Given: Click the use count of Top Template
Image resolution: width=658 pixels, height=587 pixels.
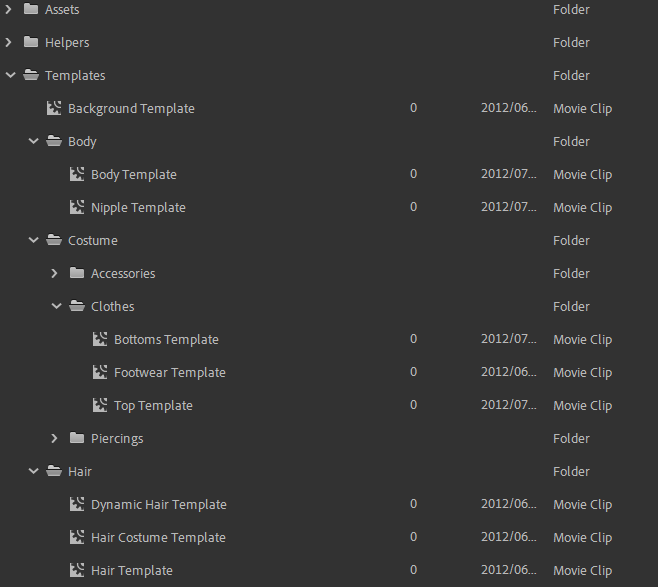Looking at the screenshot, I should (414, 405).
